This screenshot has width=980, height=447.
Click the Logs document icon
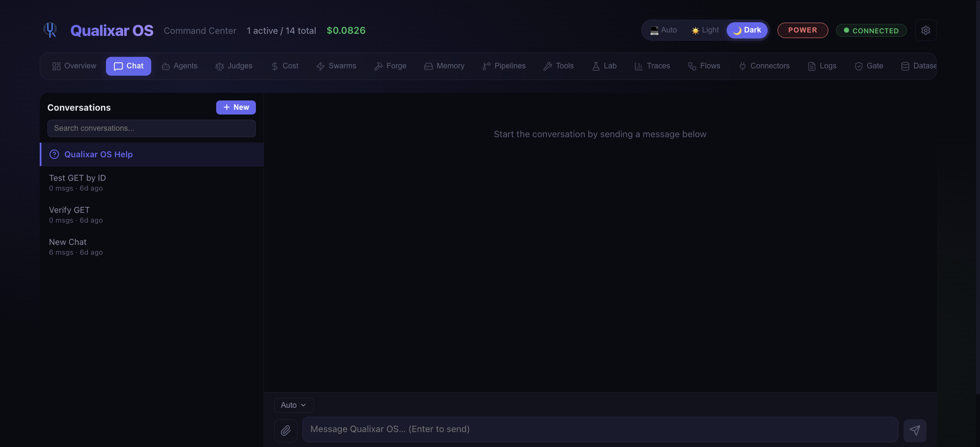pos(812,66)
